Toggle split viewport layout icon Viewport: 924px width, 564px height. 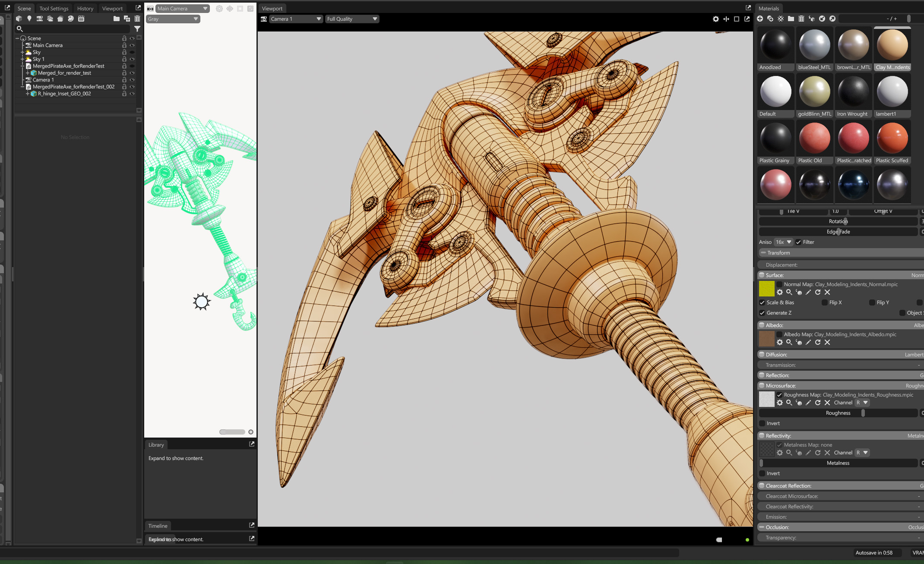point(726,19)
